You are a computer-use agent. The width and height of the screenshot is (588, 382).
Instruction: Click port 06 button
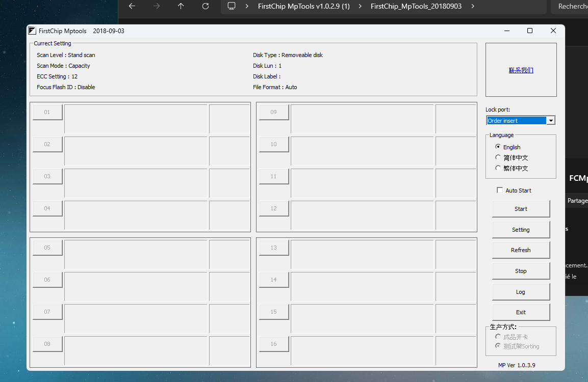(47, 280)
